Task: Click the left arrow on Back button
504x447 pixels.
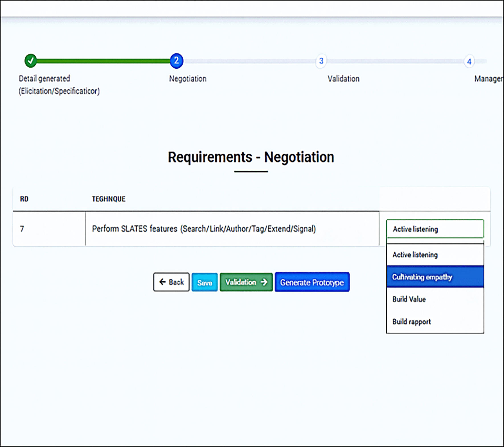Action: (162, 282)
